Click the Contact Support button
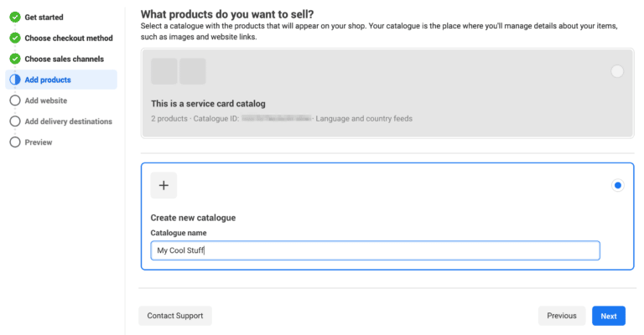The height and width of the screenshot is (335, 644). [175, 316]
